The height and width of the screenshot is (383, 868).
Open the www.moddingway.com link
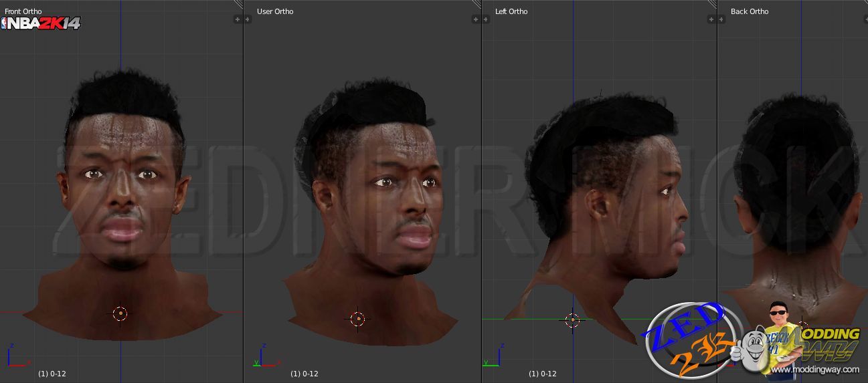(x=824, y=370)
